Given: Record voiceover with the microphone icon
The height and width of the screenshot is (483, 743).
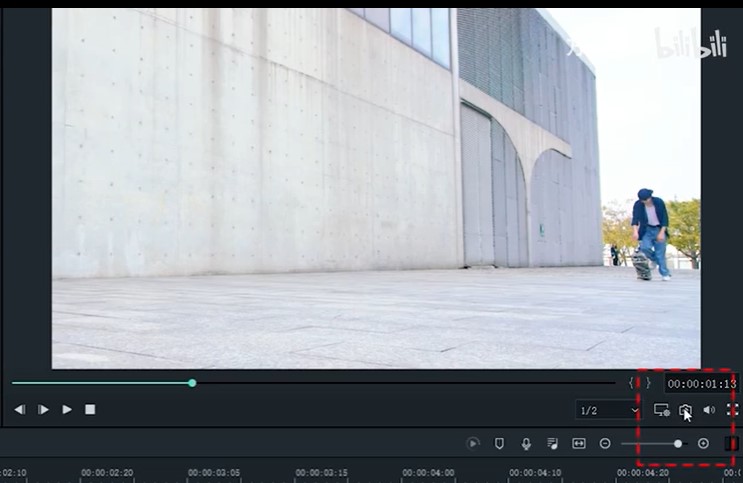Looking at the screenshot, I should pyautogui.click(x=526, y=443).
